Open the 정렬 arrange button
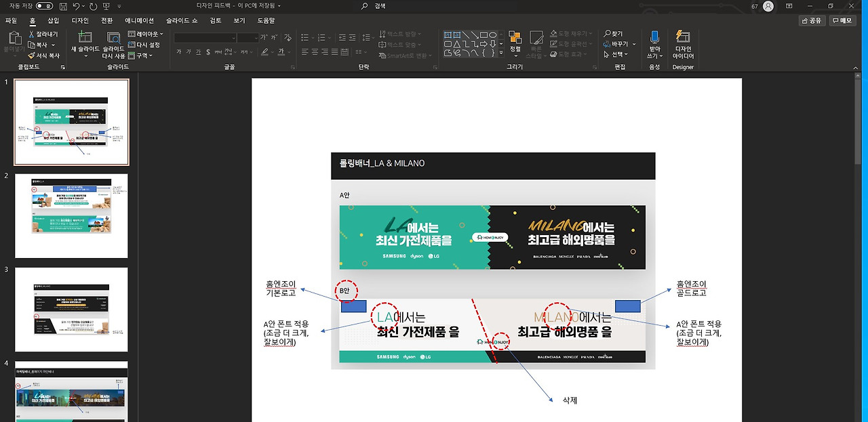 pyautogui.click(x=515, y=42)
